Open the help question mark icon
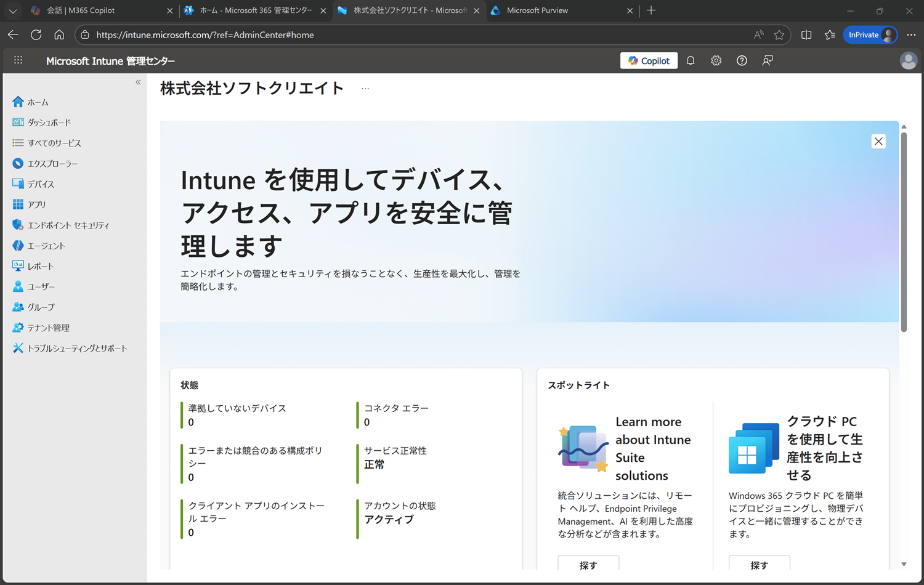 742,60
